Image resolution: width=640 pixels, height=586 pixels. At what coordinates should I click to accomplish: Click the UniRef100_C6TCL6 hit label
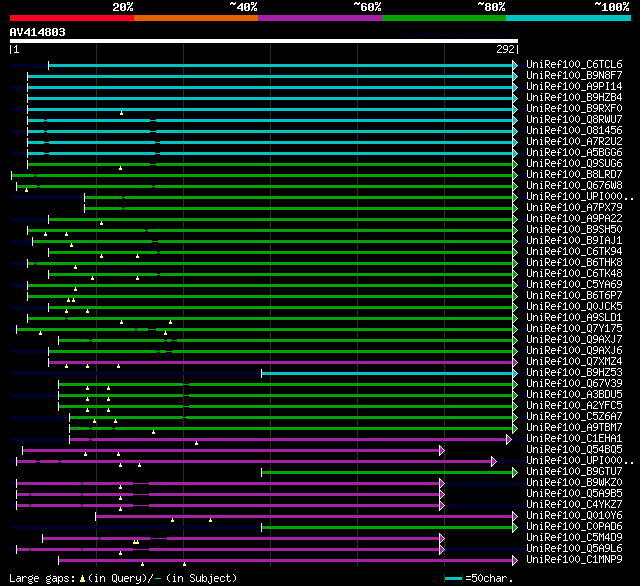coord(574,64)
